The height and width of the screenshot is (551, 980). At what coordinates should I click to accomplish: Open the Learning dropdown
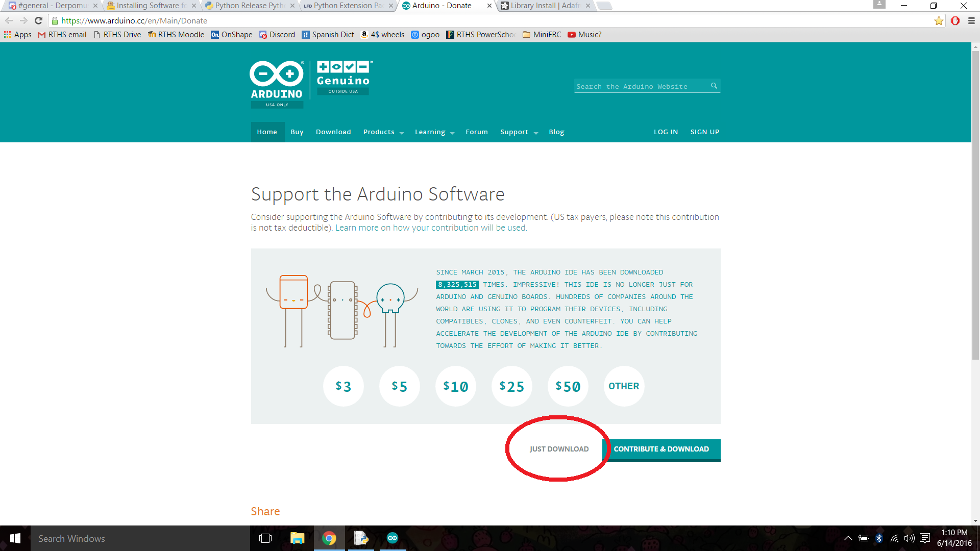[x=430, y=132]
